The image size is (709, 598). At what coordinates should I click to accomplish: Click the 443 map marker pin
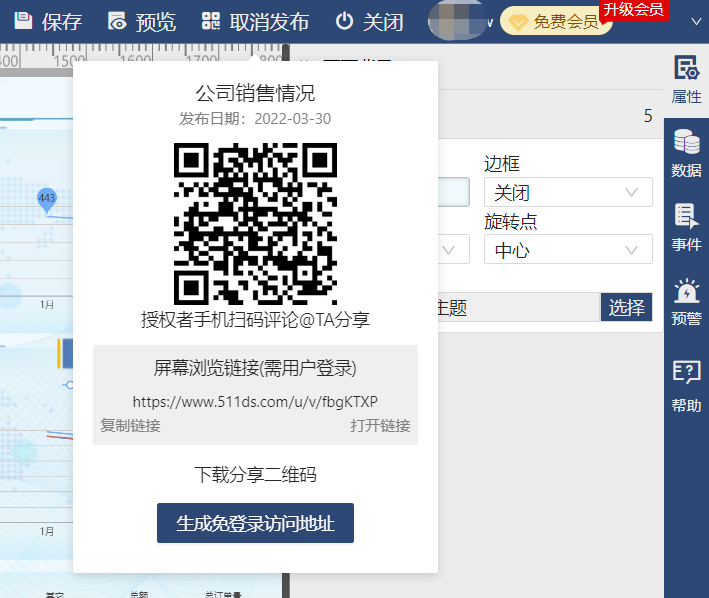(47, 200)
